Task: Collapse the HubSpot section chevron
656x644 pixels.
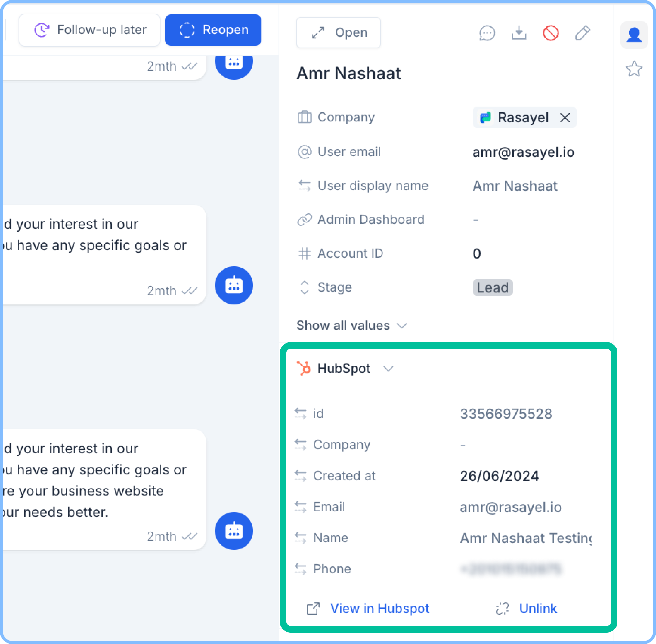Action: (388, 369)
